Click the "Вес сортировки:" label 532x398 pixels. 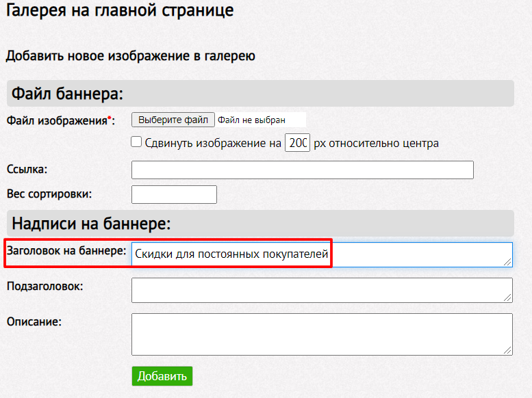[49, 194]
